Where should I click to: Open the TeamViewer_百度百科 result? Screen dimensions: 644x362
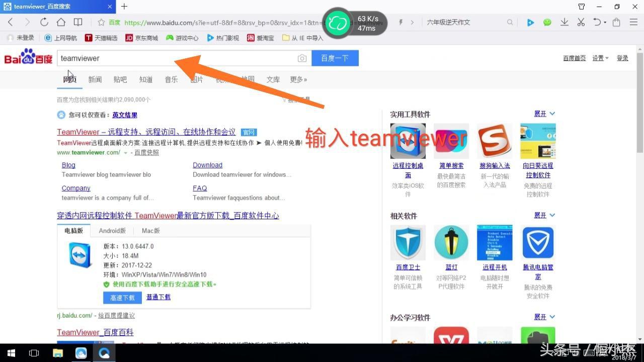[x=95, y=332]
